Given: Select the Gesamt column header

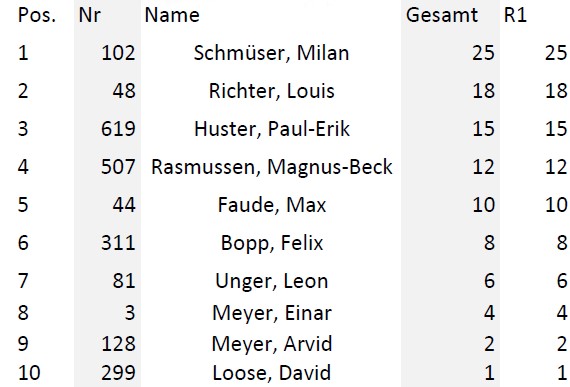Looking at the screenshot, I should point(442,16).
